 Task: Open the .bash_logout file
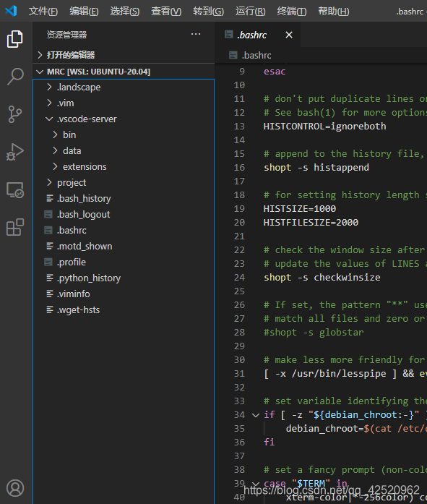[124, 214]
